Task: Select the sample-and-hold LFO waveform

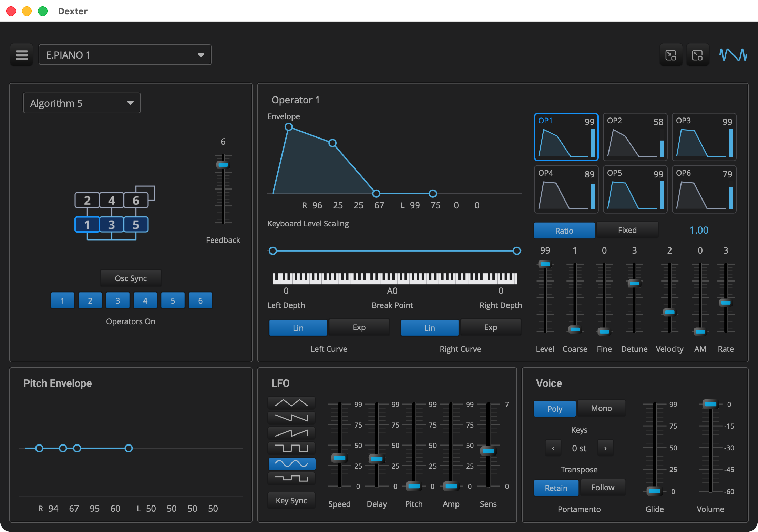Action: (291, 478)
